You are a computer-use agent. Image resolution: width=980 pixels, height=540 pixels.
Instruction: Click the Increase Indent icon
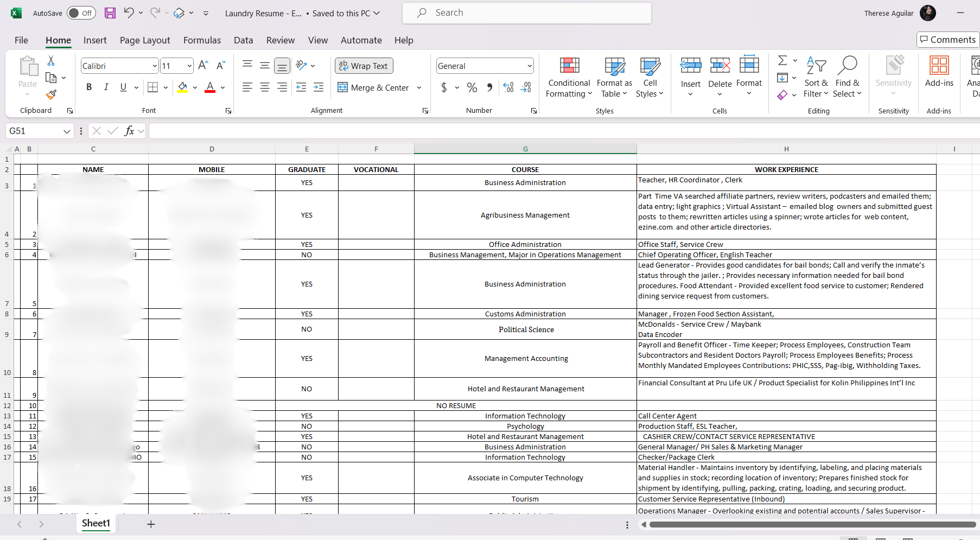point(319,87)
